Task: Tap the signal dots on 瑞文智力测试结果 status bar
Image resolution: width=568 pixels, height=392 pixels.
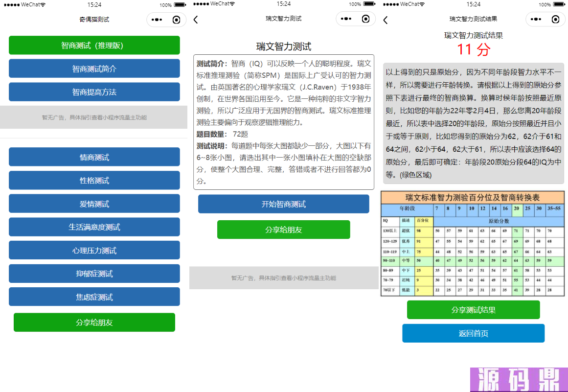Action: (x=391, y=4)
